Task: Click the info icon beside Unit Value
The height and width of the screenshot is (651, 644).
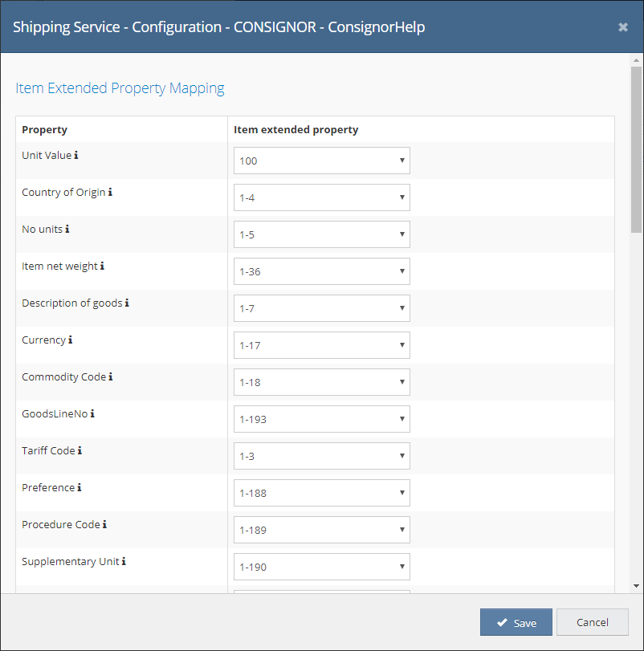Action: [x=76, y=155]
